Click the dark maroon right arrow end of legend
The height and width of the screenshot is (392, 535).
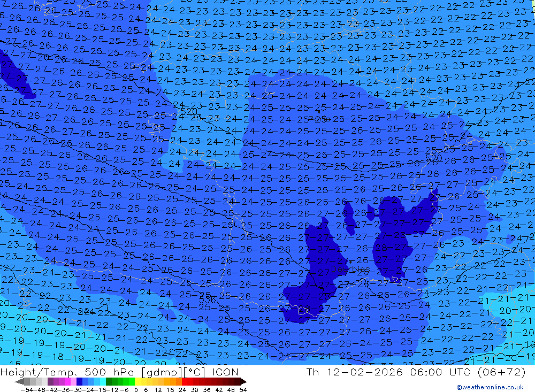243,382
